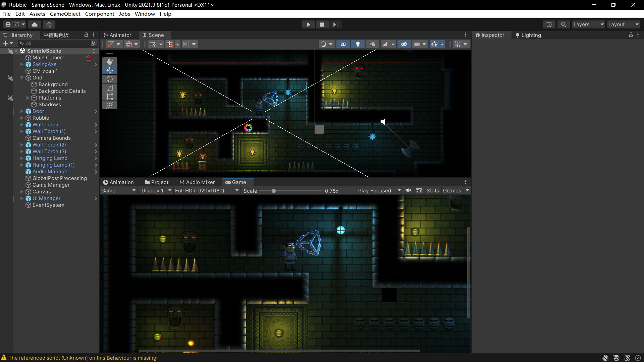
Task: Select the Rotate tool in Scene view
Action: 110,79
